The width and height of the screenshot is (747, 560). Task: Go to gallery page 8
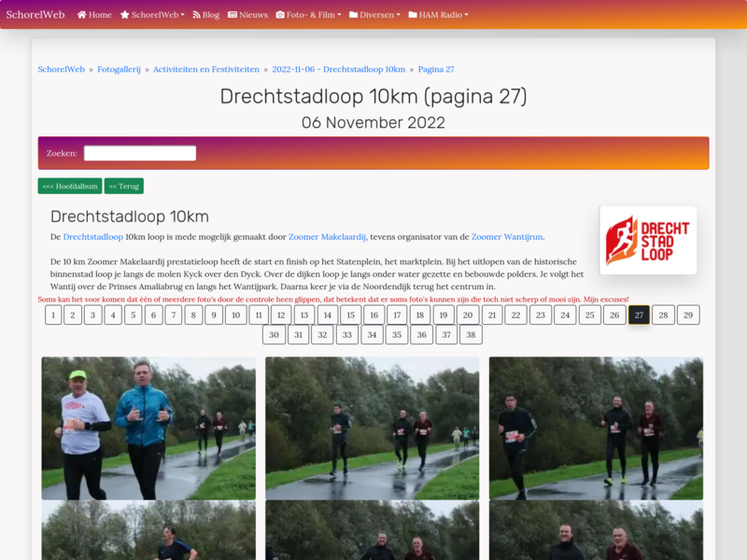pyautogui.click(x=193, y=315)
